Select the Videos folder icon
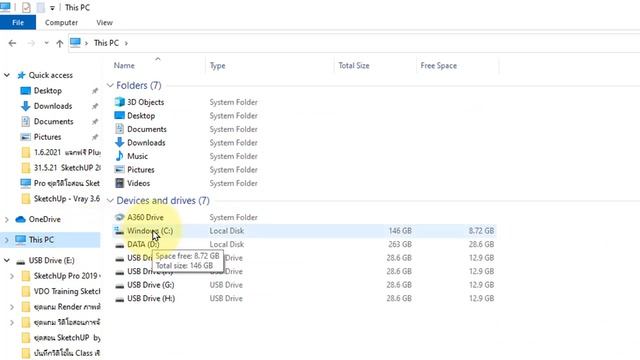640x360 pixels. (120, 183)
